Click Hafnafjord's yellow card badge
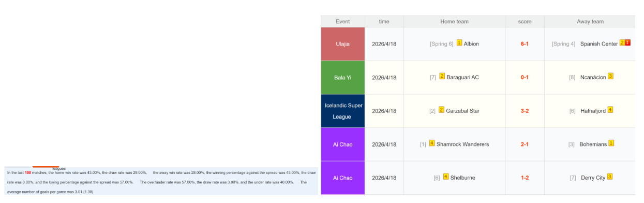The width and height of the screenshot is (644, 203). [610, 110]
